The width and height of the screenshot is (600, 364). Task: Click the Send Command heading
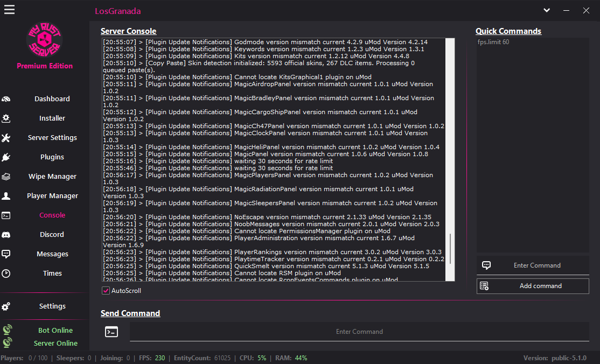(x=130, y=313)
